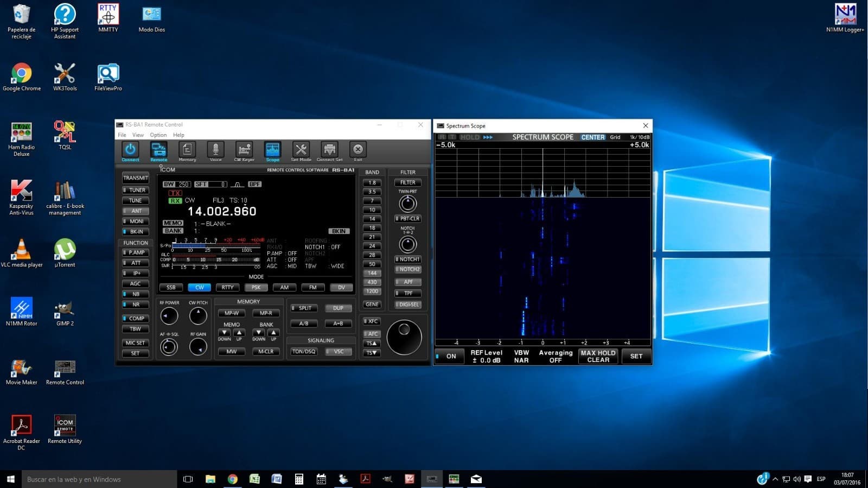The height and width of the screenshot is (488, 868).
Task: Click the TRANSMIT button
Action: 135,178
